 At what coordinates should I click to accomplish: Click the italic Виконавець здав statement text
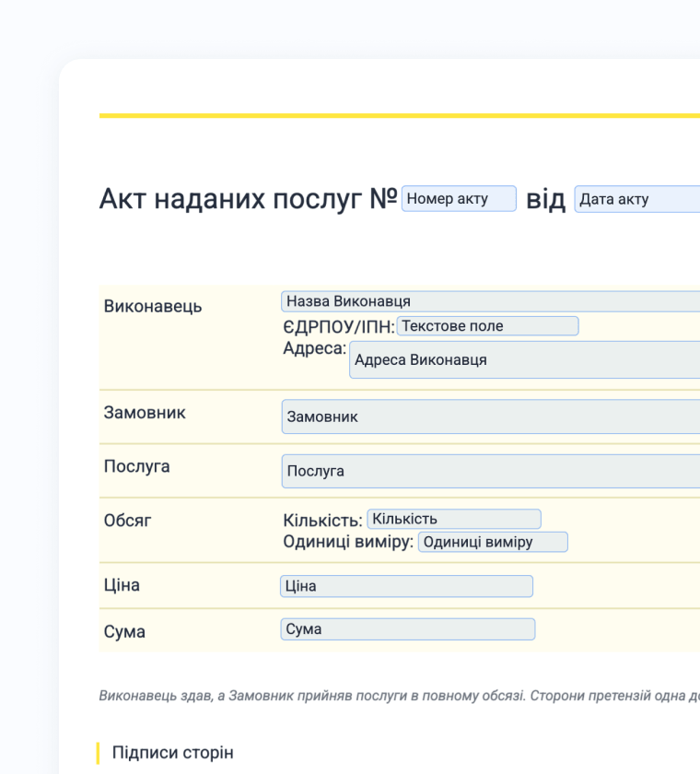click(399, 696)
